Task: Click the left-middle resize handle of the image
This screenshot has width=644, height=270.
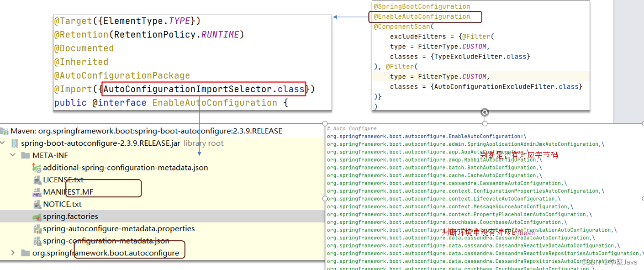Action: point(325,198)
